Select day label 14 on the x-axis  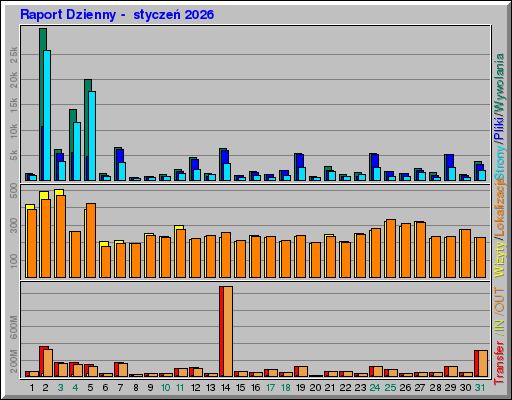click(x=225, y=388)
